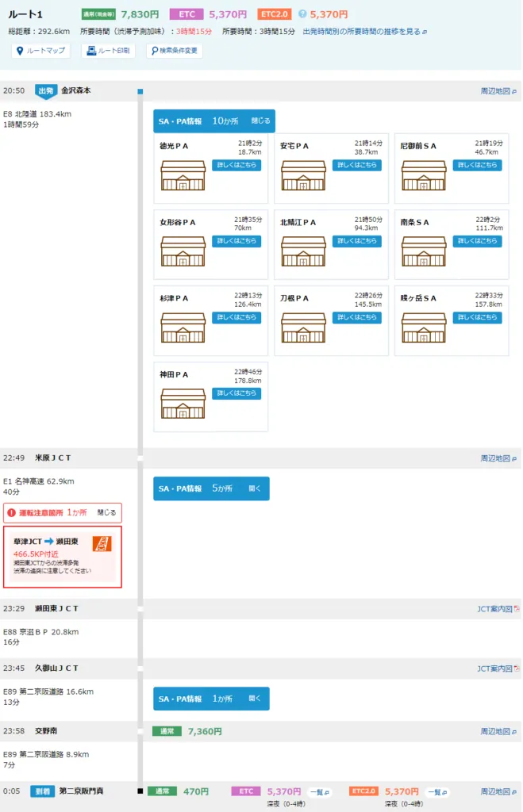Click the 徳光PA building icon
Screen dimensions: 523x812
pos(183,175)
